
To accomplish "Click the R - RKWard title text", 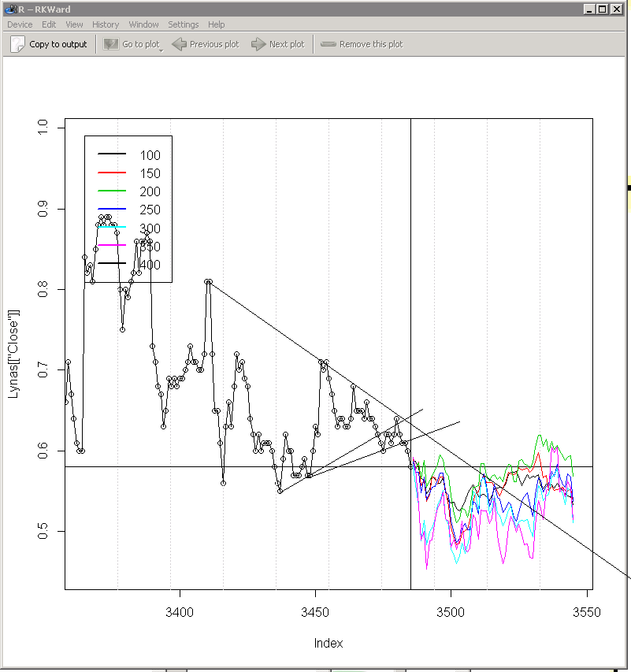I will [x=45, y=9].
